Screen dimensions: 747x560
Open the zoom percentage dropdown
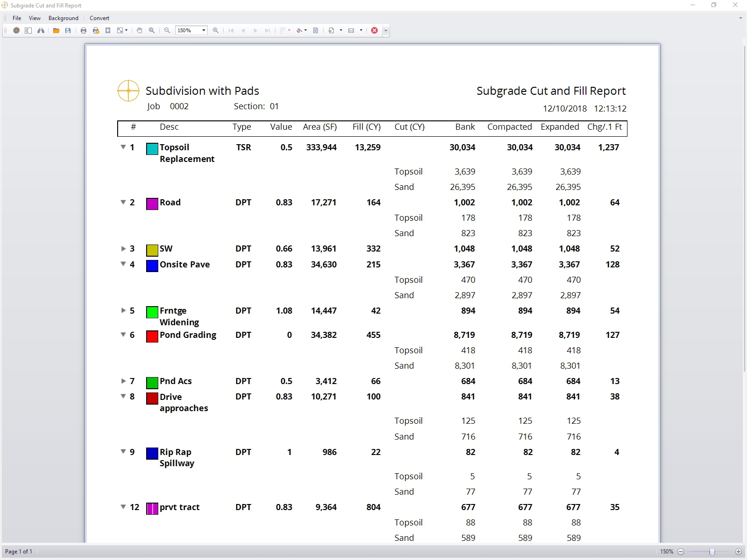[x=204, y=30]
